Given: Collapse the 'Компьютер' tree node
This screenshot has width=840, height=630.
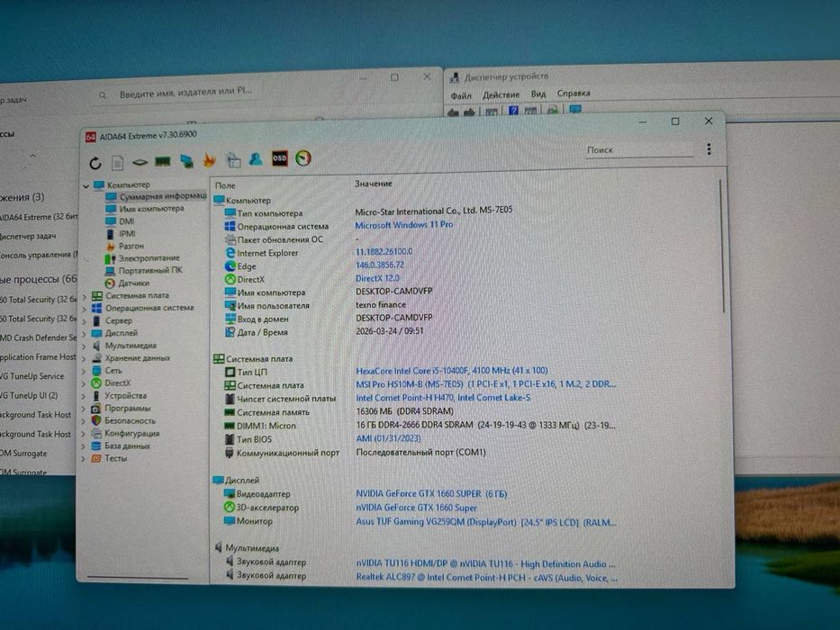Looking at the screenshot, I should [x=86, y=186].
